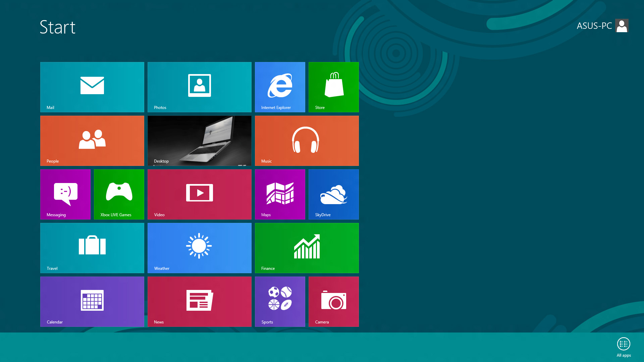
Task: Launch the Messaging app
Action: pos(65,194)
